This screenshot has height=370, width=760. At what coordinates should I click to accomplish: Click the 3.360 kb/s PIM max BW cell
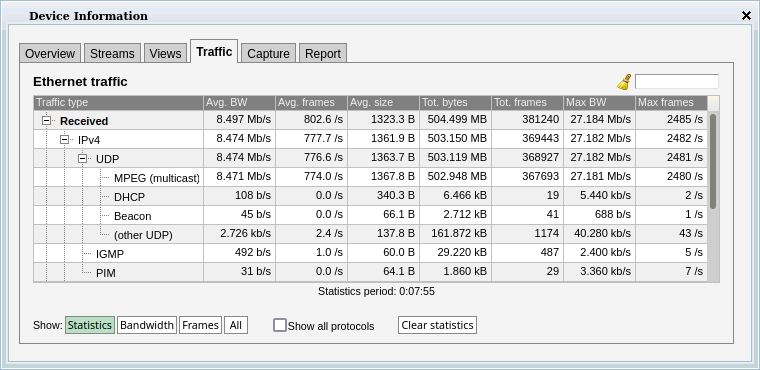[x=600, y=271]
